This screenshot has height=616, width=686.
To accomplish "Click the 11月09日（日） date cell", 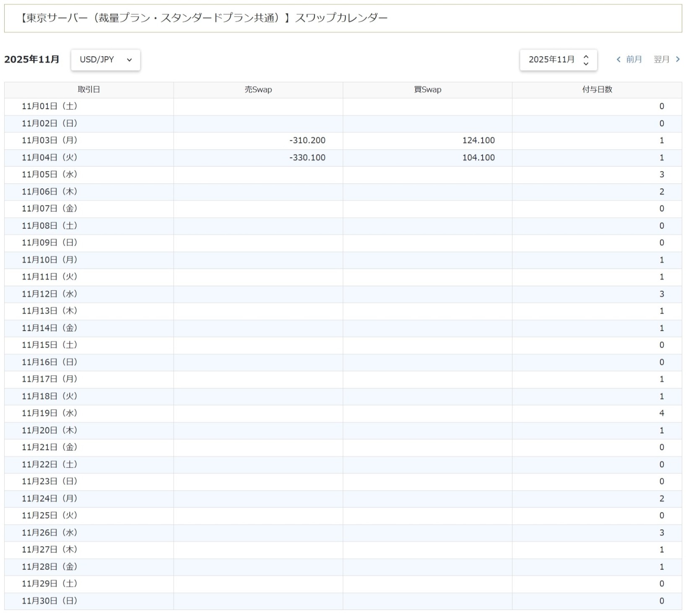I will (89, 243).
